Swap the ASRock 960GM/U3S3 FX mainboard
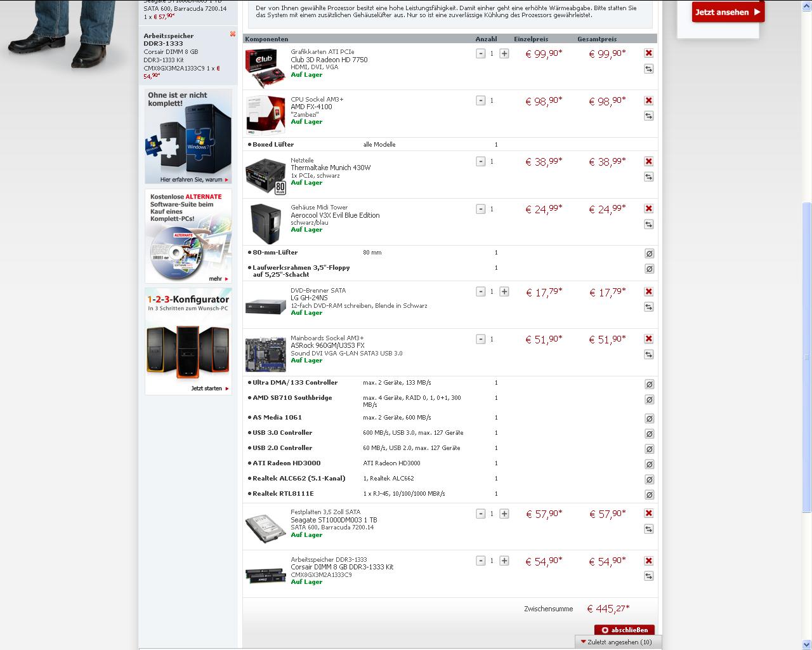 tap(648, 354)
